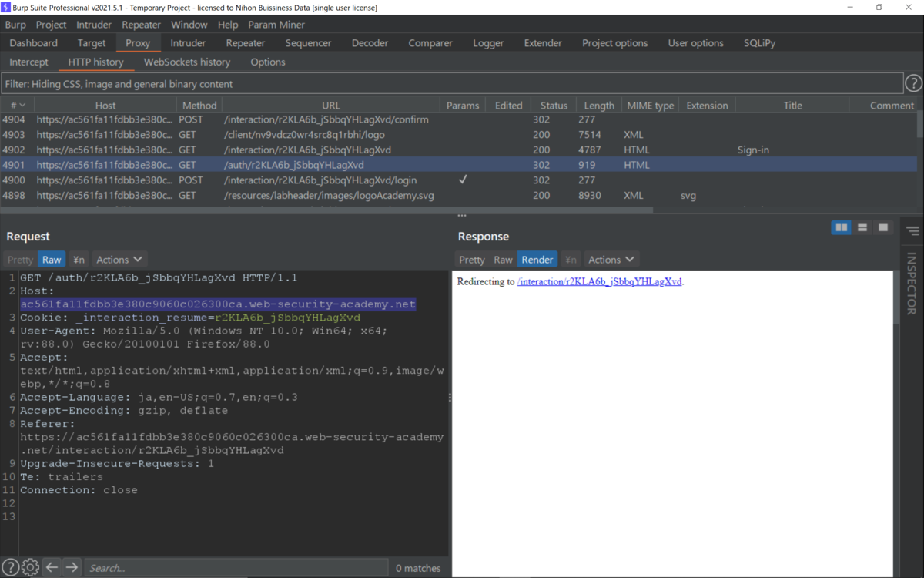Select history row 4903 client logo request
Screen dimensions: 924x578
point(459,135)
